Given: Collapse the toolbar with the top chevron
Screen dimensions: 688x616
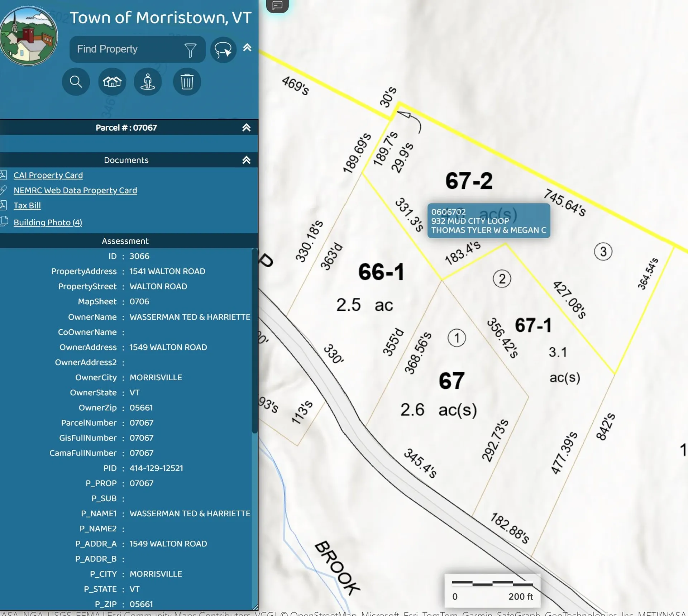Looking at the screenshot, I should [247, 48].
